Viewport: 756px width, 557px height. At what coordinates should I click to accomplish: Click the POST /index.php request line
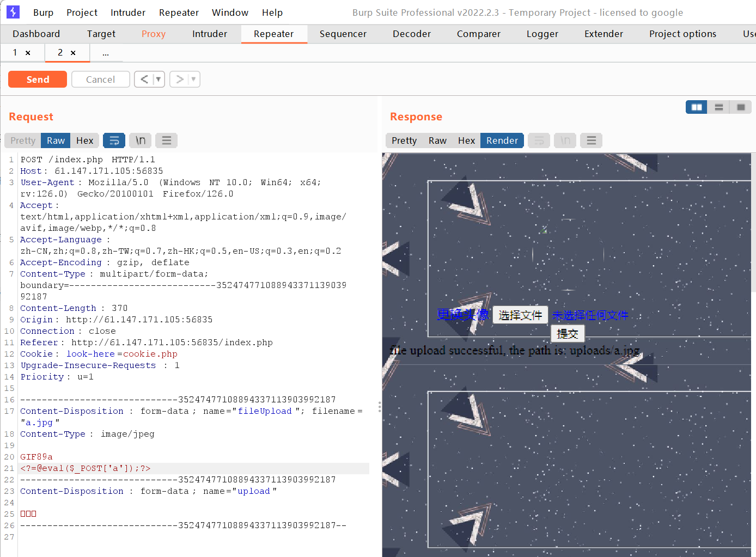(x=88, y=160)
